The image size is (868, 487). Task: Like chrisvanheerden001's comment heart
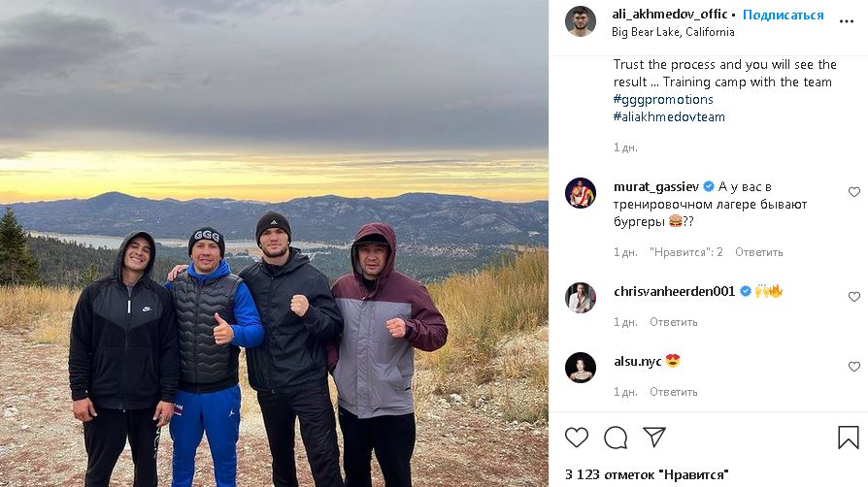pos(854,297)
